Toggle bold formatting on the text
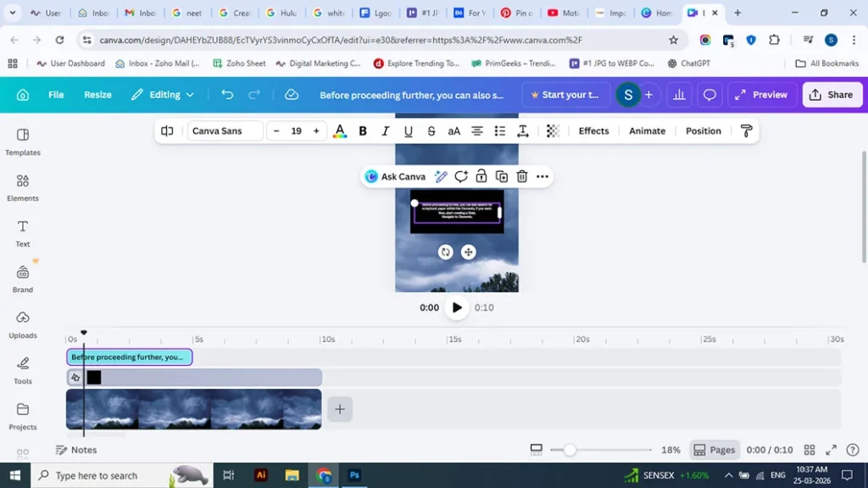This screenshot has width=868, height=488. pyautogui.click(x=363, y=130)
